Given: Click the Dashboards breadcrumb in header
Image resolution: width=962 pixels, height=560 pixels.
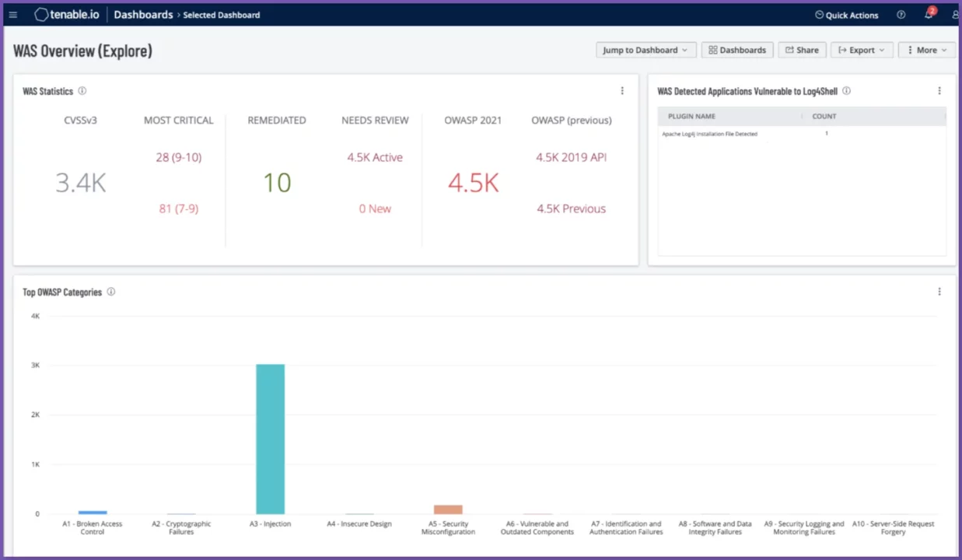Looking at the screenshot, I should [x=143, y=15].
